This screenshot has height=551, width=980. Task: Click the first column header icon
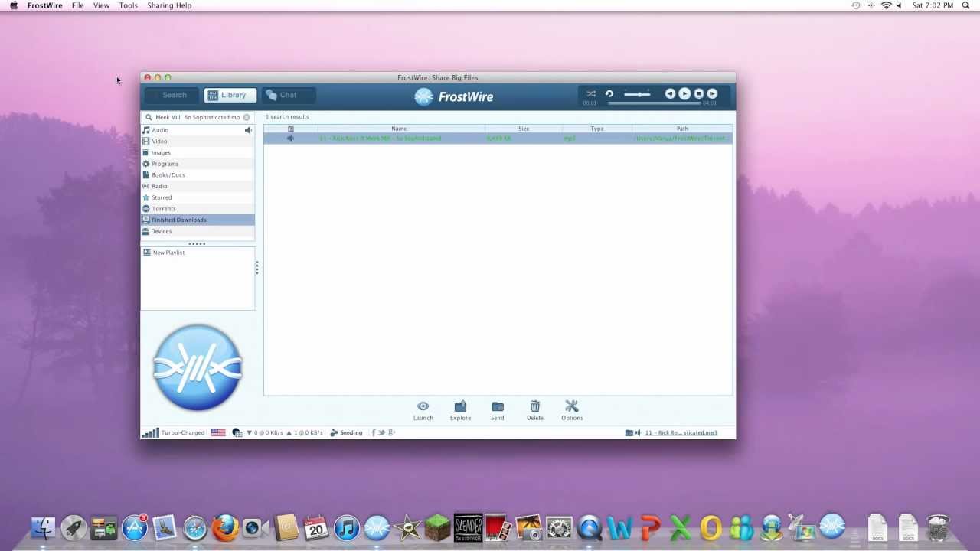pyautogui.click(x=290, y=129)
